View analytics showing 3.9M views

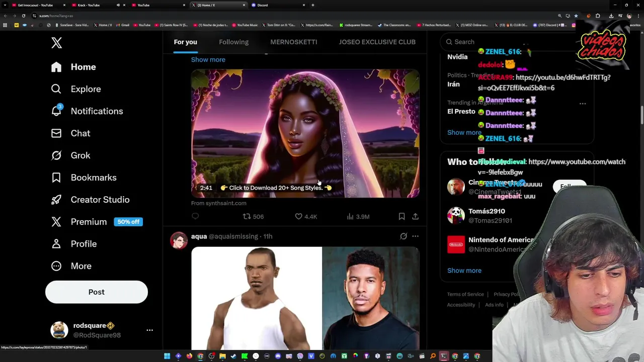pos(358,216)
